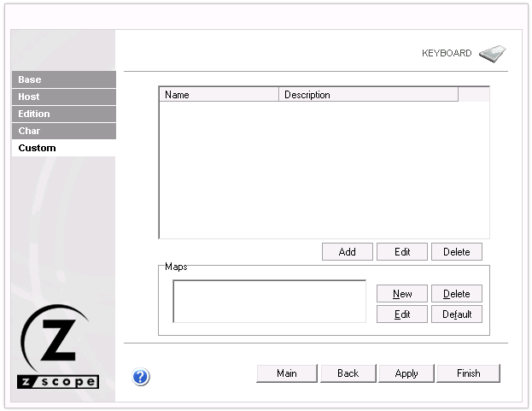Apply the keyboard settings
This screenshot has width=532, height=411.
point(406,373)
